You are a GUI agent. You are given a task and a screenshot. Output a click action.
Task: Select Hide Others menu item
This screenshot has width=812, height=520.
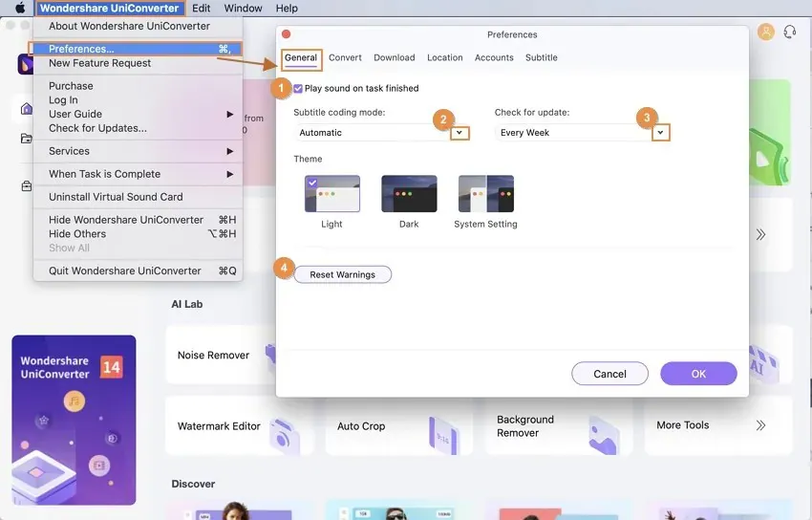[138, 233]
